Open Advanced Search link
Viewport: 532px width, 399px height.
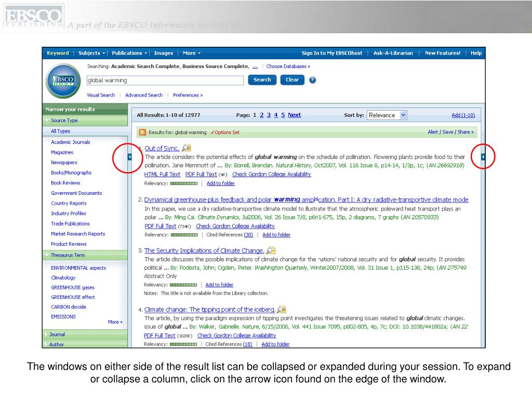[x=144, y=95]
